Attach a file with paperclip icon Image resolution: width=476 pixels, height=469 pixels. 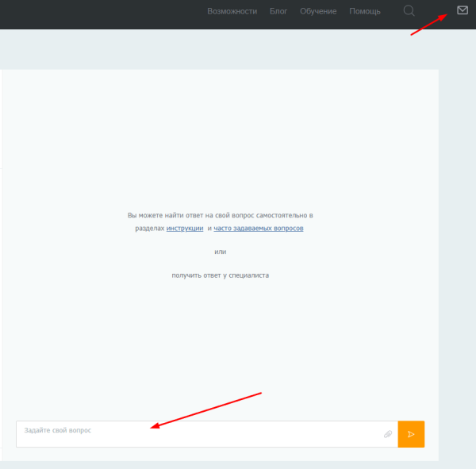pyautogui.click(x=388, y=434)
